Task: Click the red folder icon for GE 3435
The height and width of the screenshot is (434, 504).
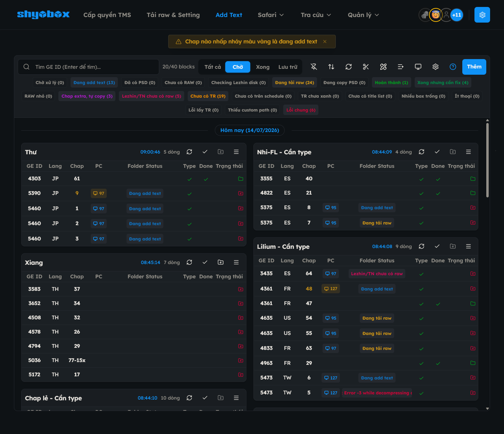Action: [x=473, y=274]
